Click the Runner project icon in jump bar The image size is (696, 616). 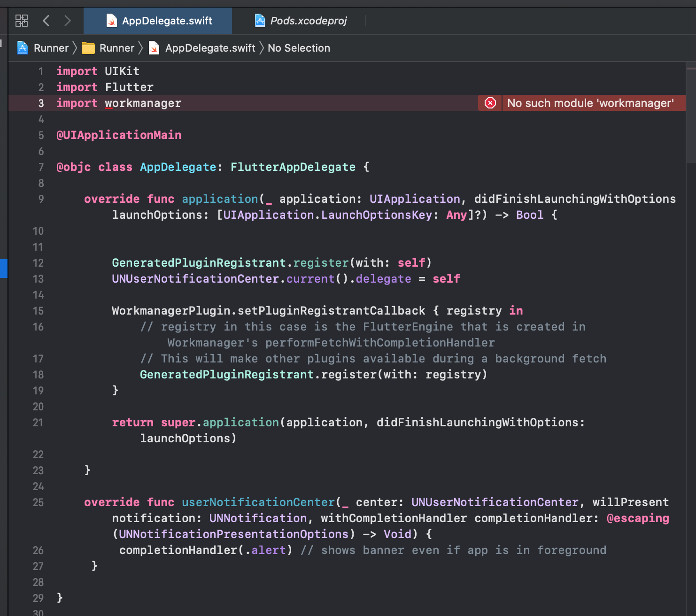(22, 47)
